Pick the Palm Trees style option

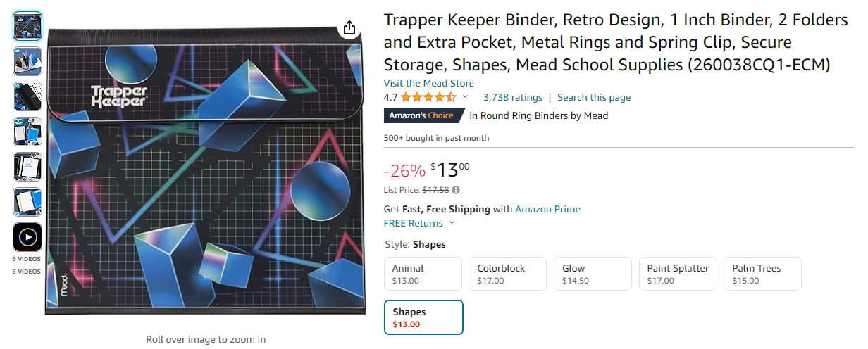[x=762, y=274]
